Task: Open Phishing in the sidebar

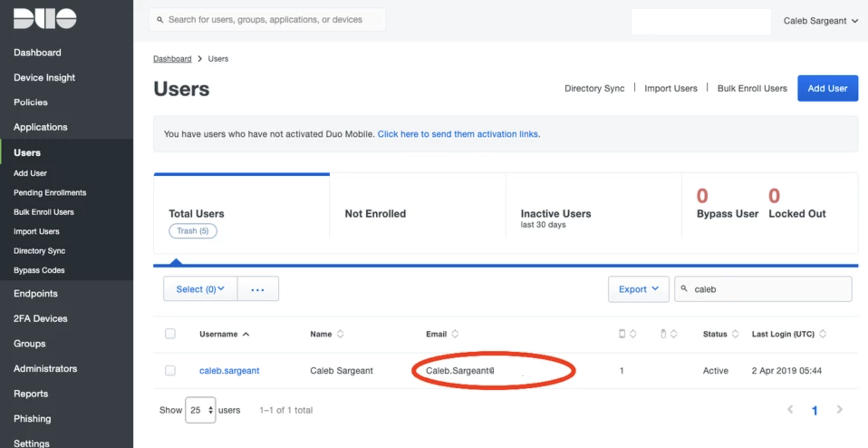Action: click(32, 419)
